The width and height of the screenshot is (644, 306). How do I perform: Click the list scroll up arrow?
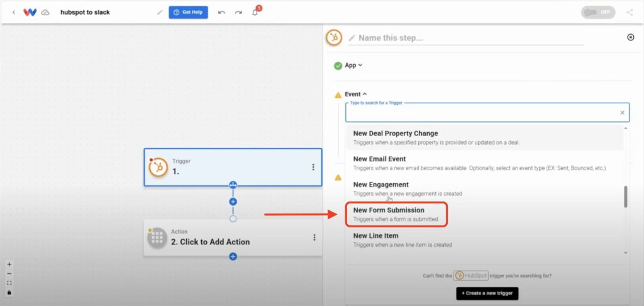[626, 128]
